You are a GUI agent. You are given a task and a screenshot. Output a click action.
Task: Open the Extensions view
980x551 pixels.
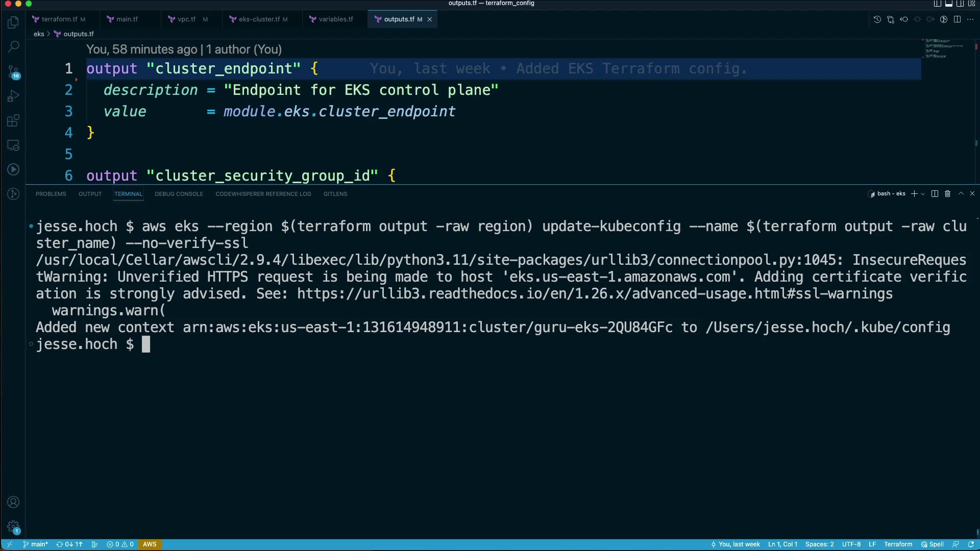point(13,121)
